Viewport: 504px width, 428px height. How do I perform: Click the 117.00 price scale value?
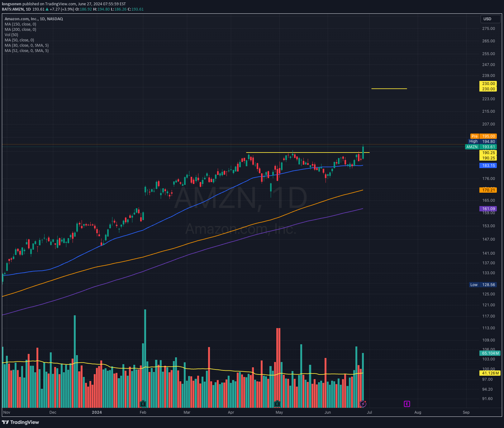click(x=488, y=316)
